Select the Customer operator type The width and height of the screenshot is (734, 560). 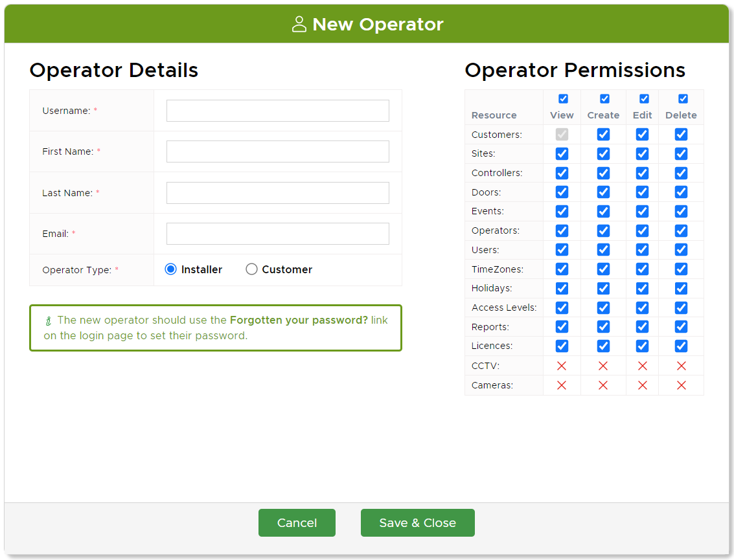251,269
